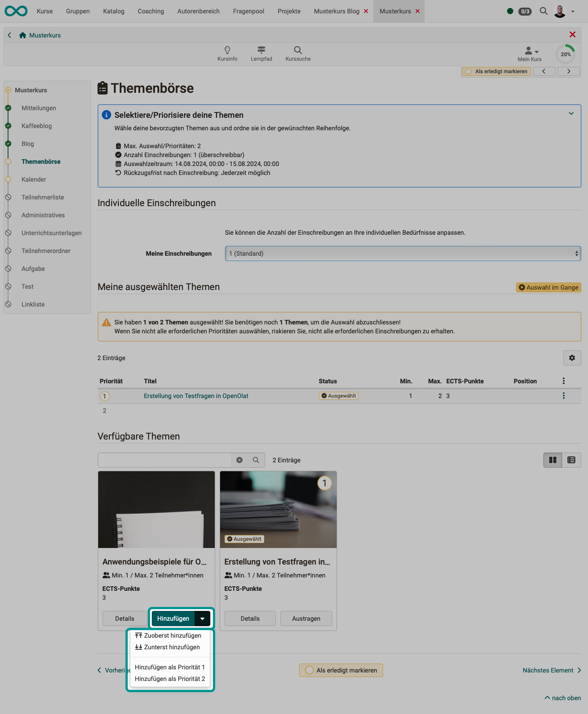The image size is (588, 714).
Task: Toggle 'Als erledigt markieren' at page bottom
Action: (x=341, y=670)
